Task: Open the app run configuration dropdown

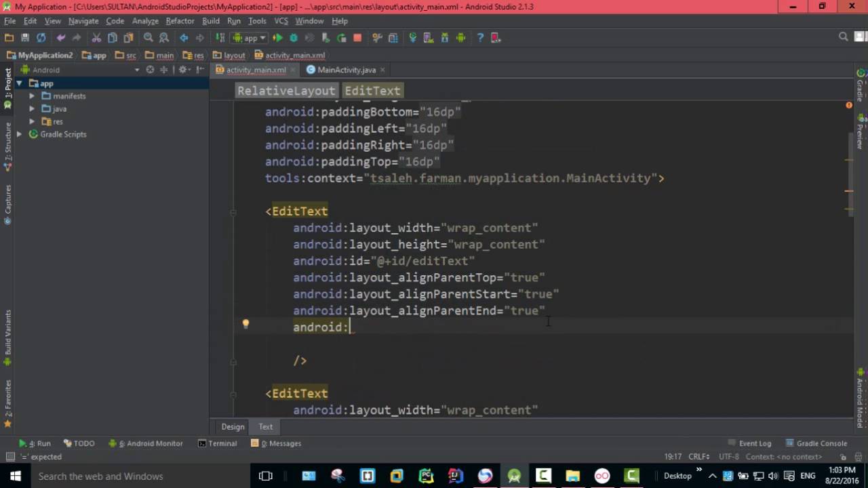Action: pos(250,38)
